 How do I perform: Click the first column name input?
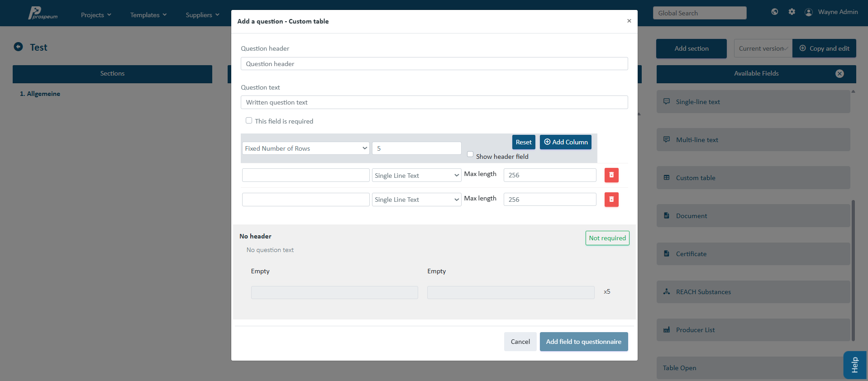306,175
